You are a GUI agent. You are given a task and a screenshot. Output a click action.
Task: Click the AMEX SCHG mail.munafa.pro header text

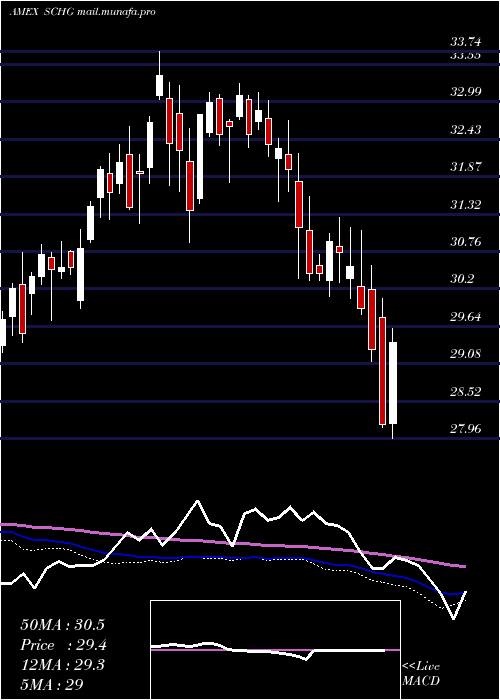82,12
